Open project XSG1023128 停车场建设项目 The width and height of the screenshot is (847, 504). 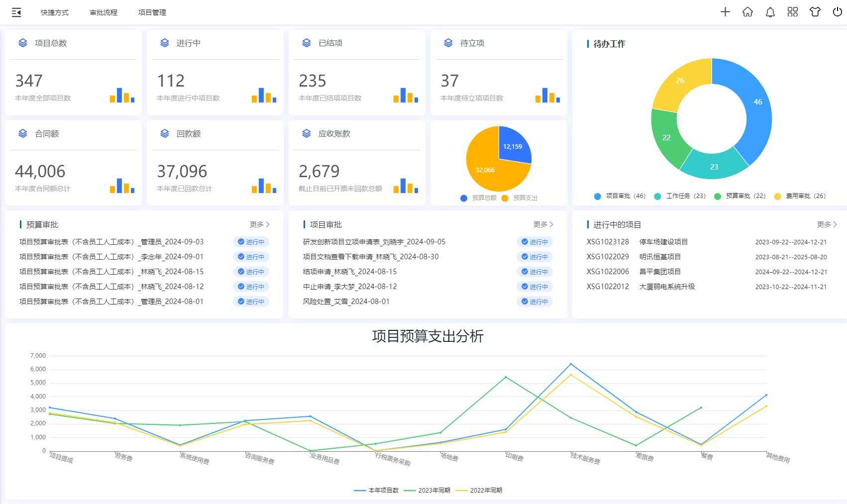coord(637,242)
